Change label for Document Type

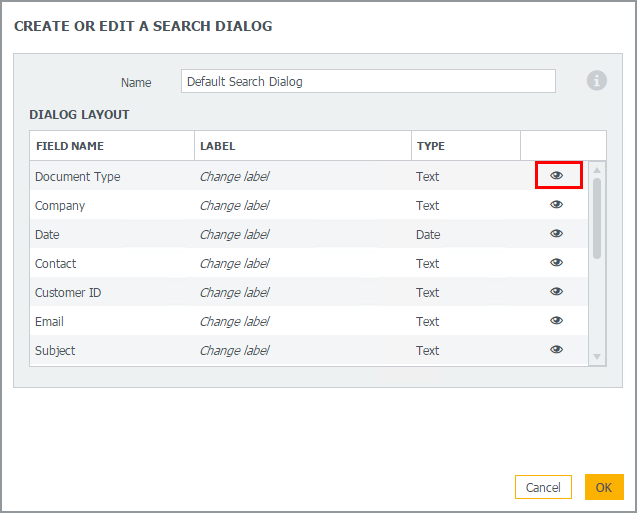(x=234, y=177)
